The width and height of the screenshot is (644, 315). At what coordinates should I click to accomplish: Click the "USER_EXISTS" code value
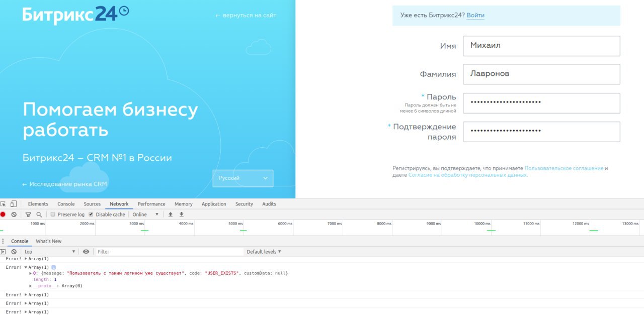click(x=221, y=273)
